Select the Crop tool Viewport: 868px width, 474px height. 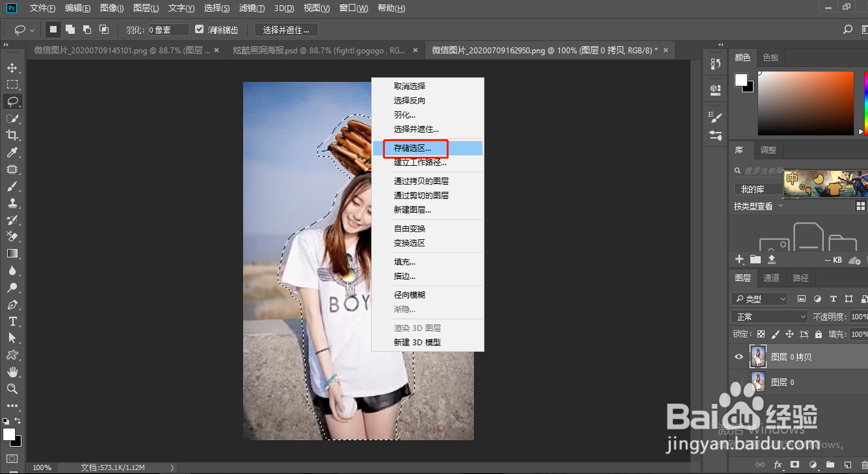click(x=12, y=135)
